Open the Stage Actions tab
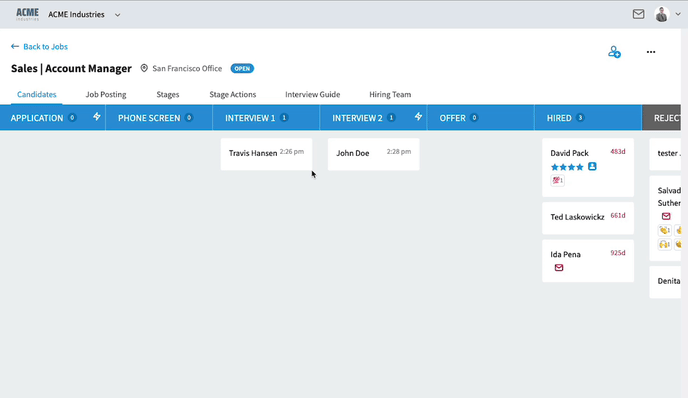688x398 pixels. (x=233, y=94)
